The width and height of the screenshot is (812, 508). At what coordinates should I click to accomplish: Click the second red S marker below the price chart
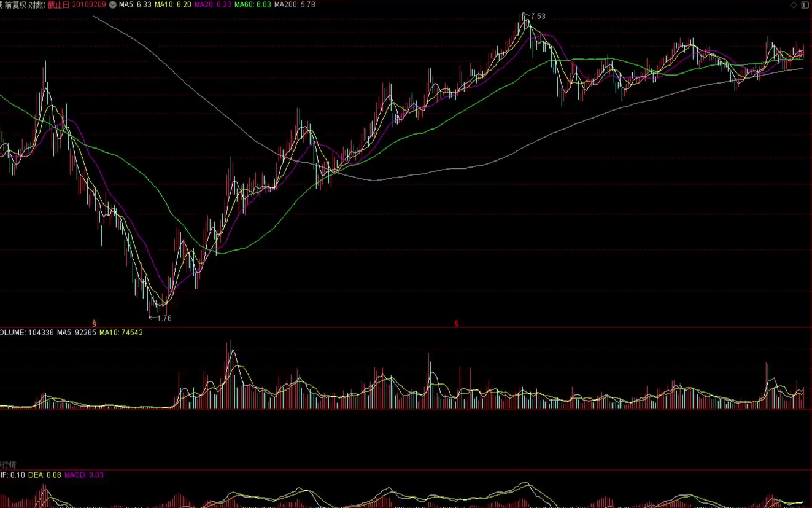(457, 323)
